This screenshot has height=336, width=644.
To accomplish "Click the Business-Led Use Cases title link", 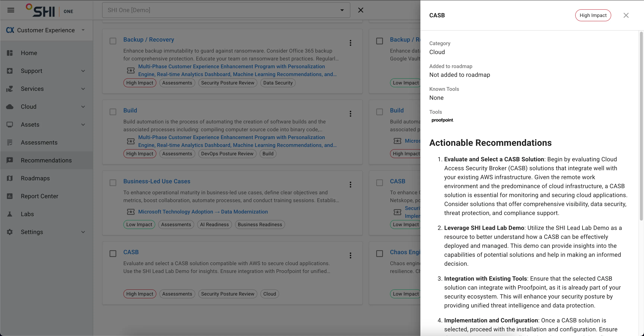I will point(157,181).
